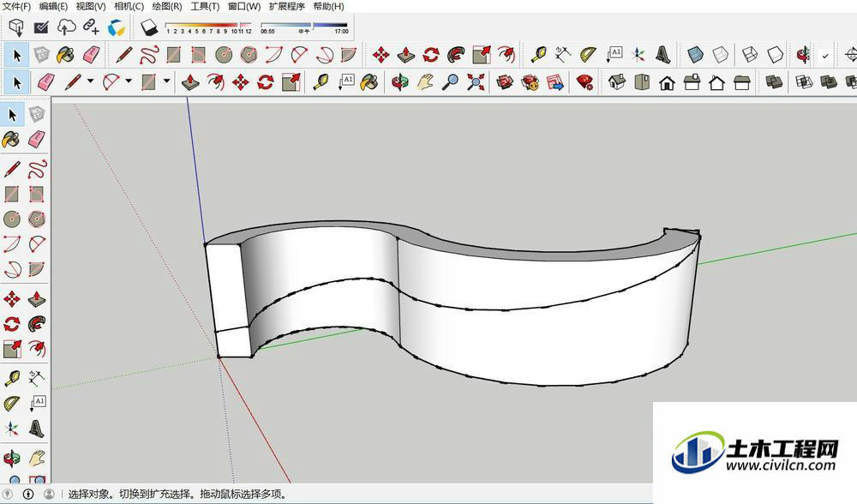Enable Hidden Line style cube icon
Viewport: 857px width, 504px height.
pos(775,55)
